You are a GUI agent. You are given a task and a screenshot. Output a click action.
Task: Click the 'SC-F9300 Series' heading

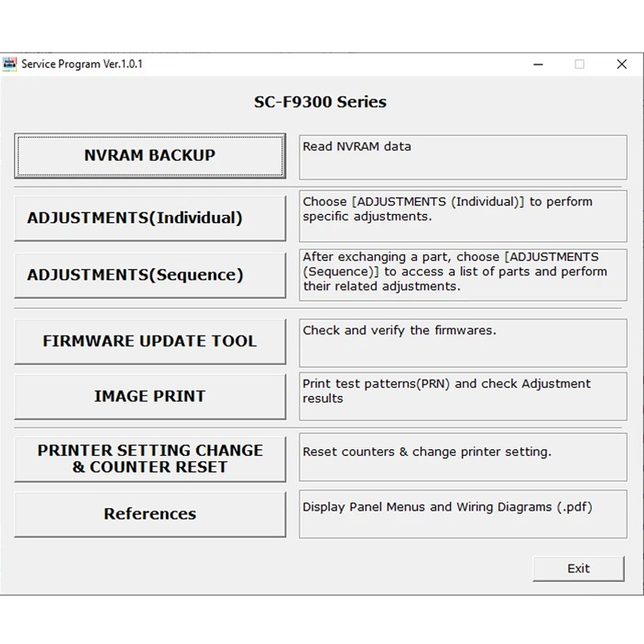(320, 102)
